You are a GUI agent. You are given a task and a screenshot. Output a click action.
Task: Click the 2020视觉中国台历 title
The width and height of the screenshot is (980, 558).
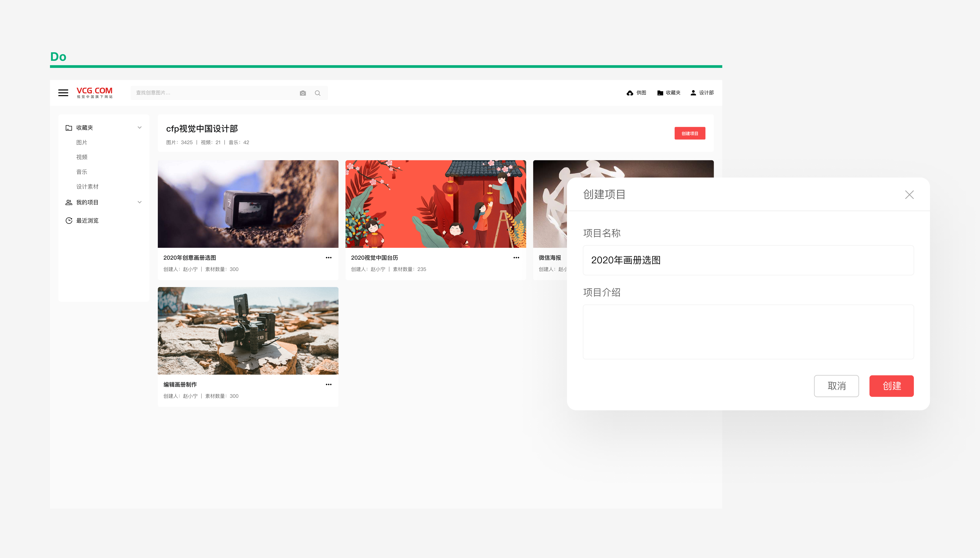(x=375, y=257)
